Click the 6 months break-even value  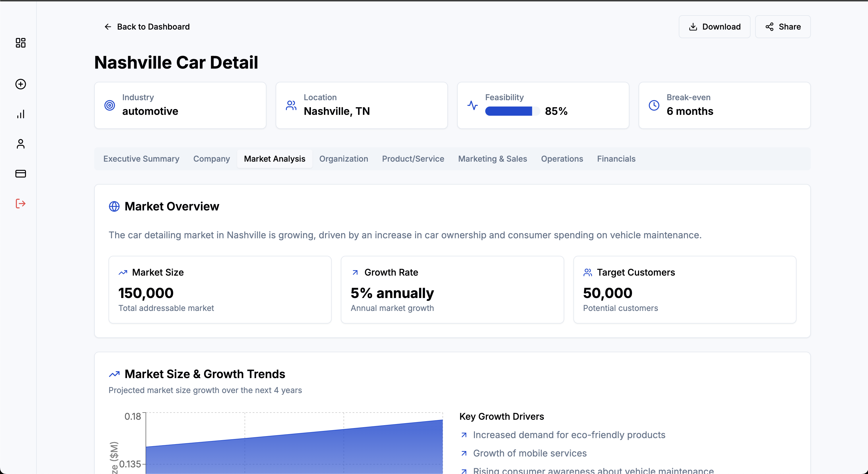(x=690, y=111)
